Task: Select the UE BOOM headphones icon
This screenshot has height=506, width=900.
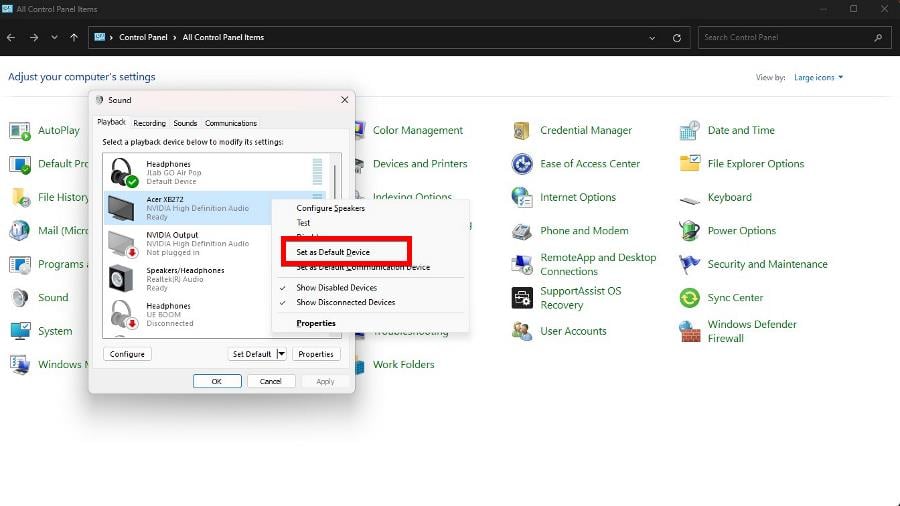Action: click(x=123, y=314)
